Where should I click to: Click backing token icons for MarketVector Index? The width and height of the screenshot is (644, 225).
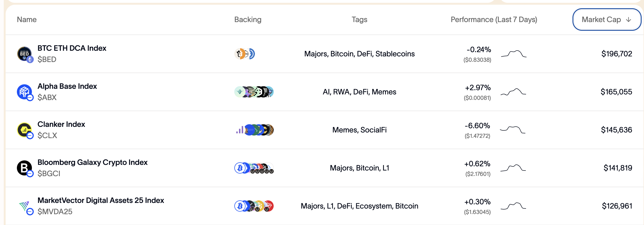tap(254, 206)
